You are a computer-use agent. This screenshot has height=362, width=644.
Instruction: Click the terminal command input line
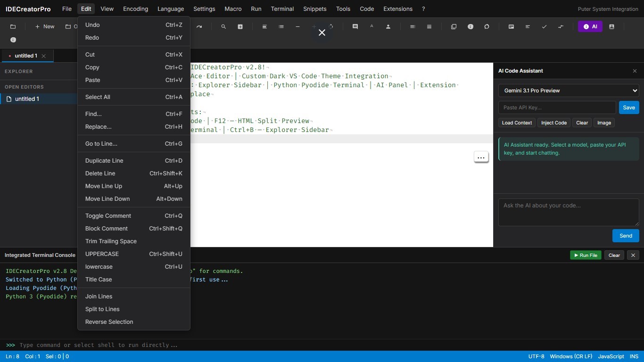pos(330,345)
